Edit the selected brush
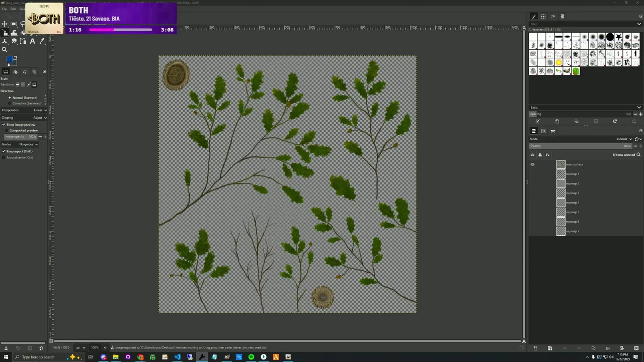This screenshot has height=362, width=644. [x=537, y=121]
